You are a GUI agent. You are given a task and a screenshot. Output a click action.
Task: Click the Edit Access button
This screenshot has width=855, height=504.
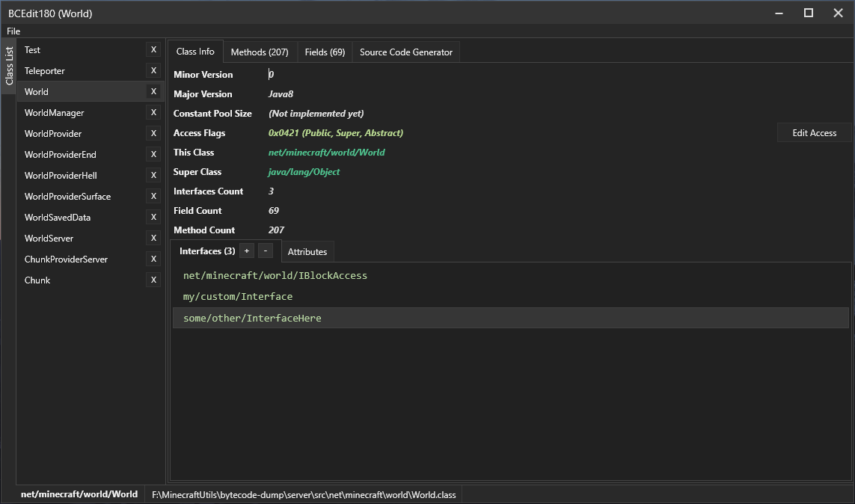(814, 133)
